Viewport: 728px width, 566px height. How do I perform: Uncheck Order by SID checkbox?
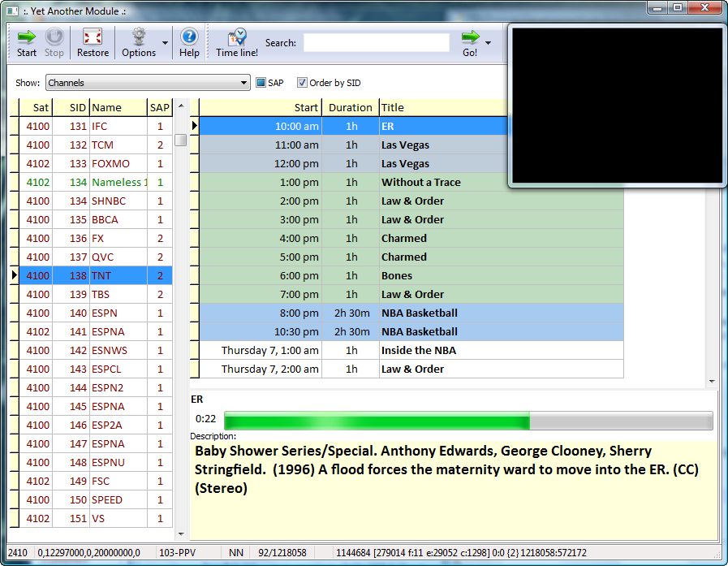302,83
